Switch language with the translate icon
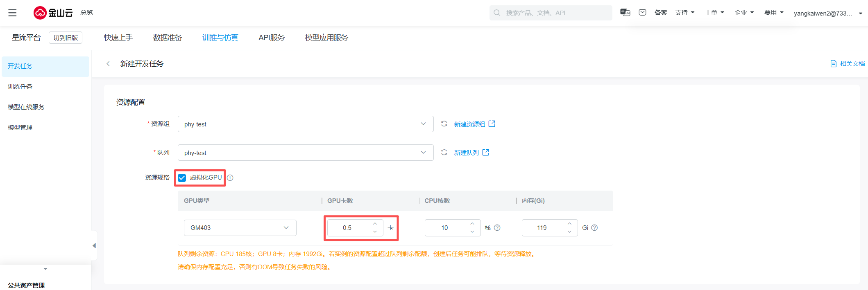 tap(625, 13)
